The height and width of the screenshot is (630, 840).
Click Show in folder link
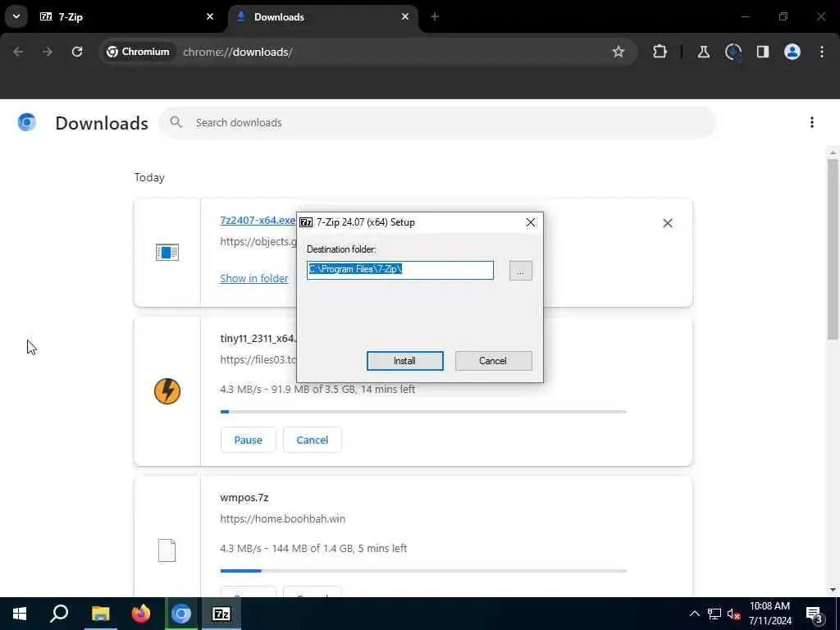click(254, 279)
